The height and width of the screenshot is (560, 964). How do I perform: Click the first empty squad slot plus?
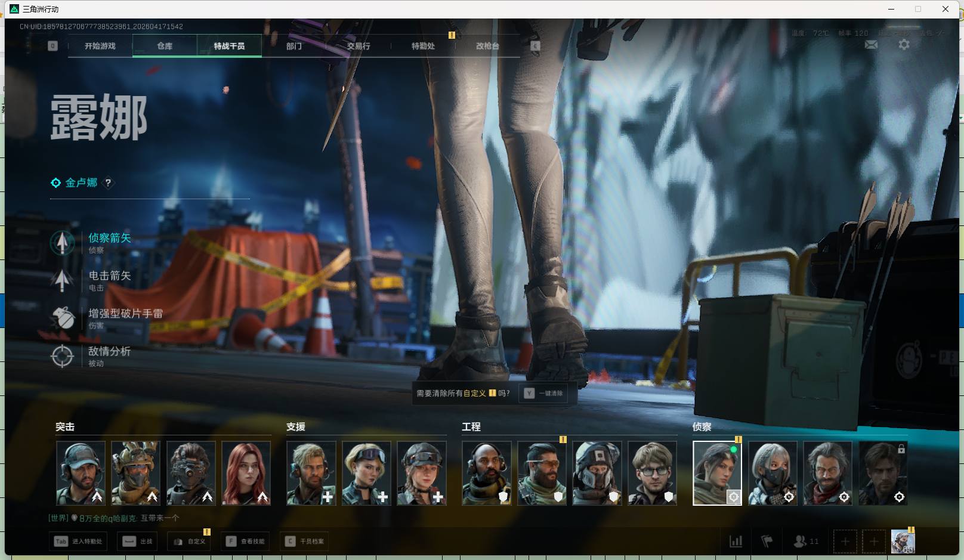tap(845, 542)
